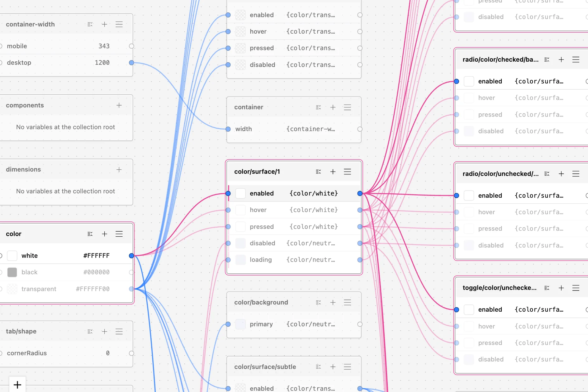The height and width of the screenshot is (392, 588).
Task: Open color/surface/subtle group menu
Action: [x=348, y=367]
